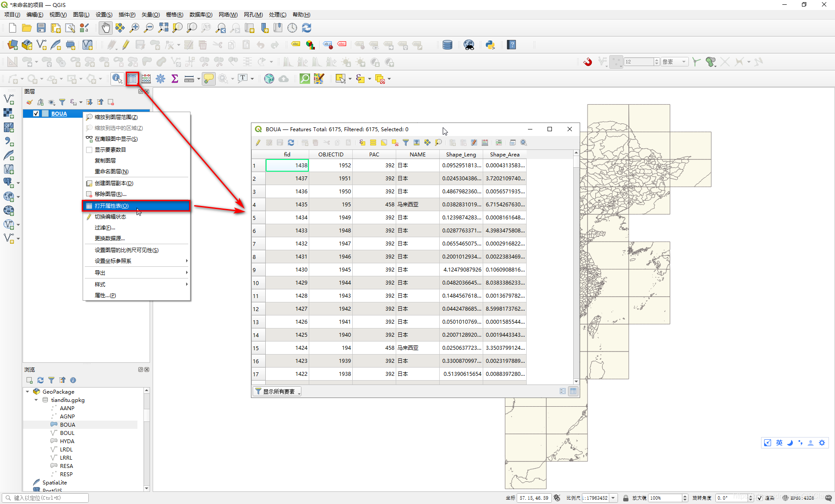Toggle editing pencil in attribute table
This screenshot has width=835, height=504.
(x=258, y=143)
